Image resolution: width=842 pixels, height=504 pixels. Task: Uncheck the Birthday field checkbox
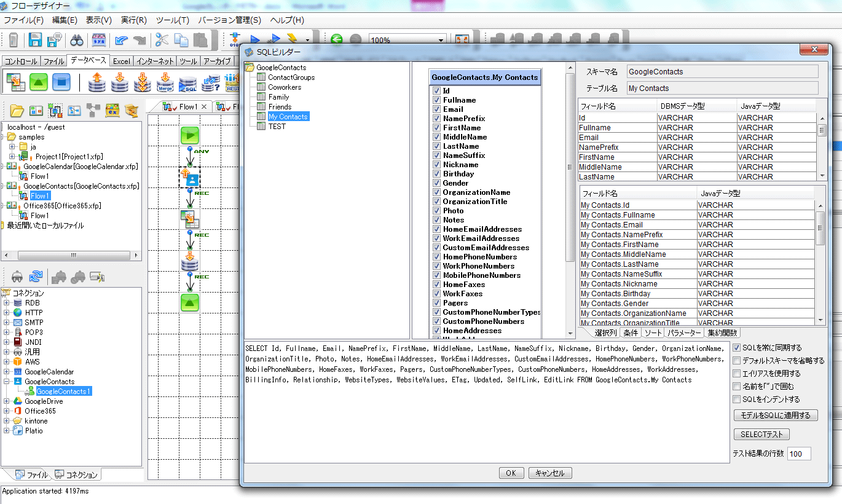point(437,174)
